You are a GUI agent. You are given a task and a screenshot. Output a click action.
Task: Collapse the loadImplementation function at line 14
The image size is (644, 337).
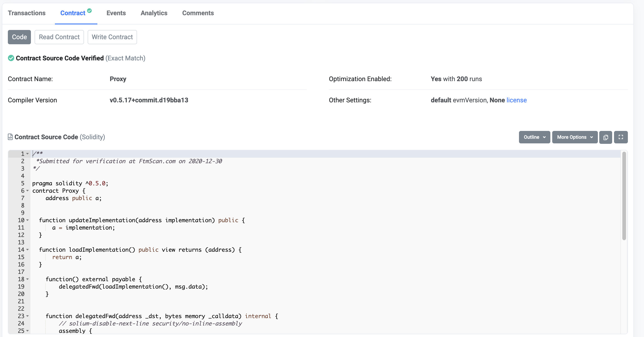[x=27, y=250]
